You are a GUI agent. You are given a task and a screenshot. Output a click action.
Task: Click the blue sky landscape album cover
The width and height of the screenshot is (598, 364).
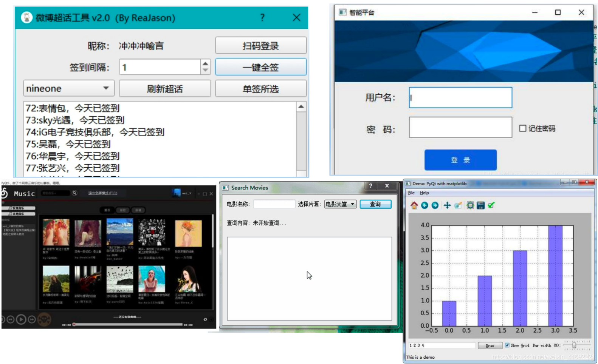[x=120, y=232]
